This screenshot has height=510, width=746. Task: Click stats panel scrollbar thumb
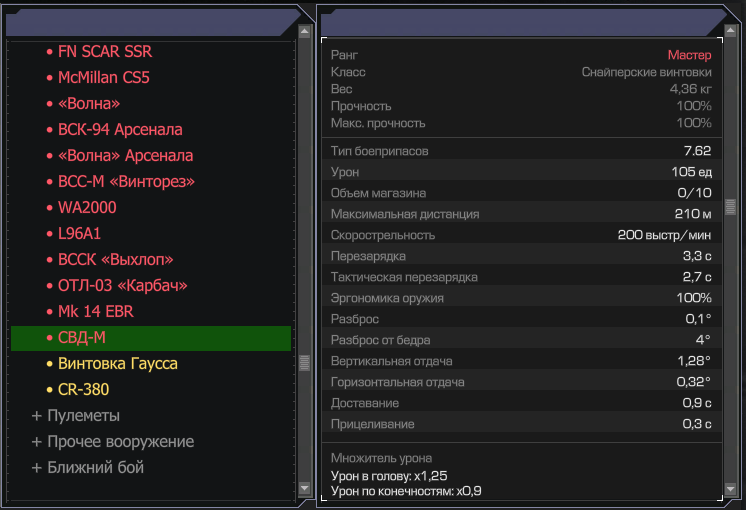(730, 207)
